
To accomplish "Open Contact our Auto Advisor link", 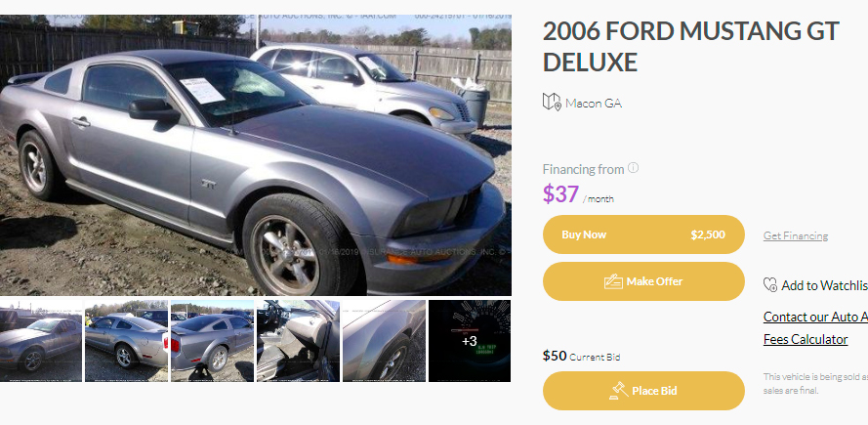I will [815, 317].
